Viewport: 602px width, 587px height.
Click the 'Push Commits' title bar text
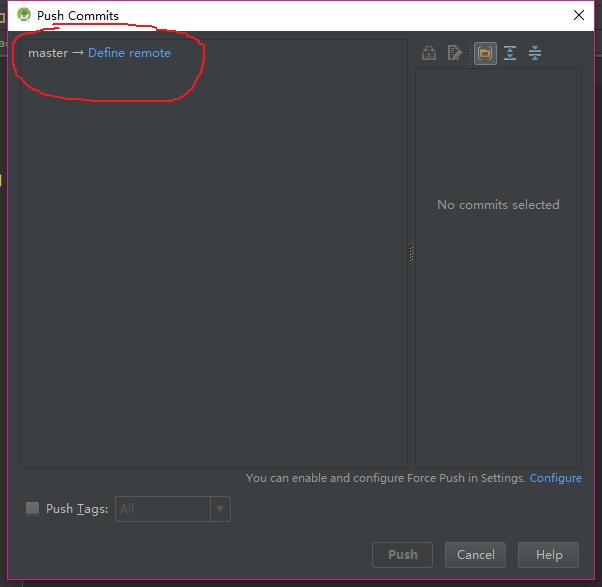point(78,16)
